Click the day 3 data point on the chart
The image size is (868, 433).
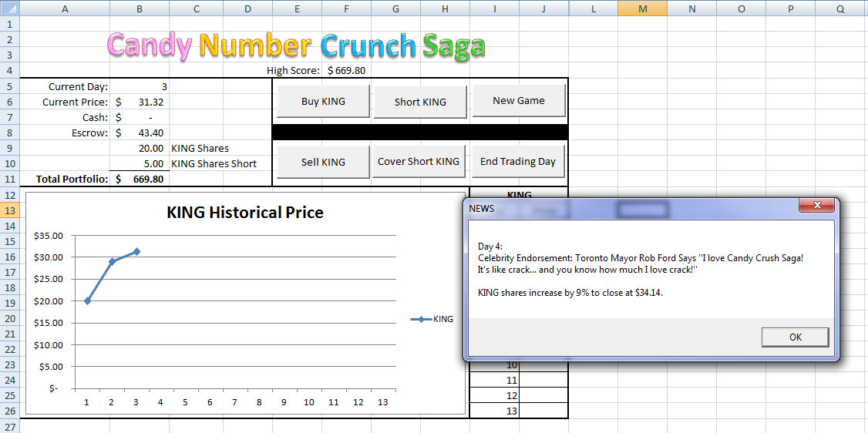click(x=136, y=251)
